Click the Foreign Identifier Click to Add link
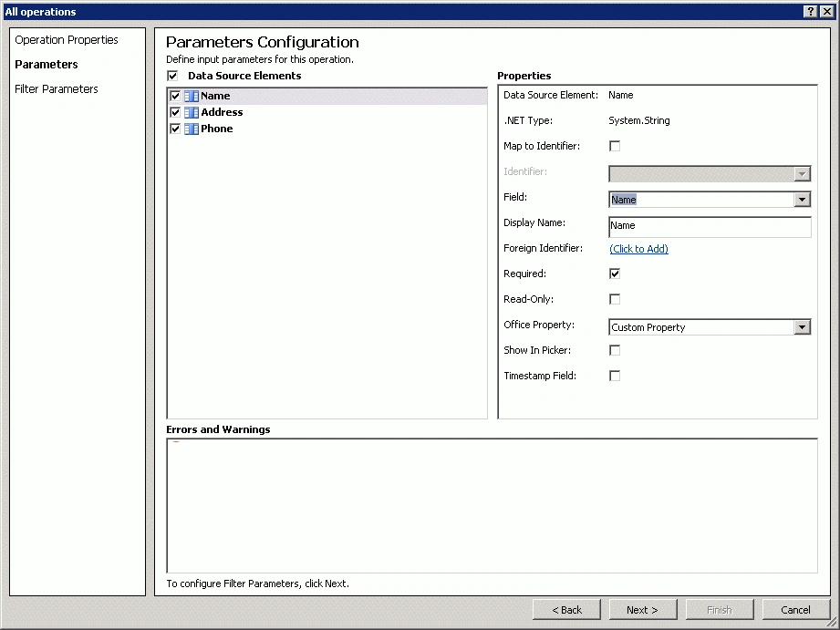Image resolution: width=840 pixels, height=630 pixels. pos(639,249)
